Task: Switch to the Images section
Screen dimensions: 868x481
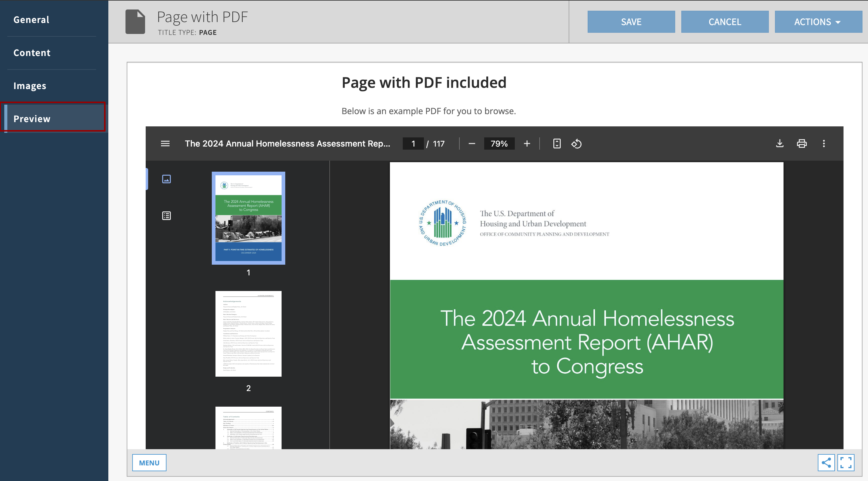Action: pyautogui.click(x=30, y=86)
